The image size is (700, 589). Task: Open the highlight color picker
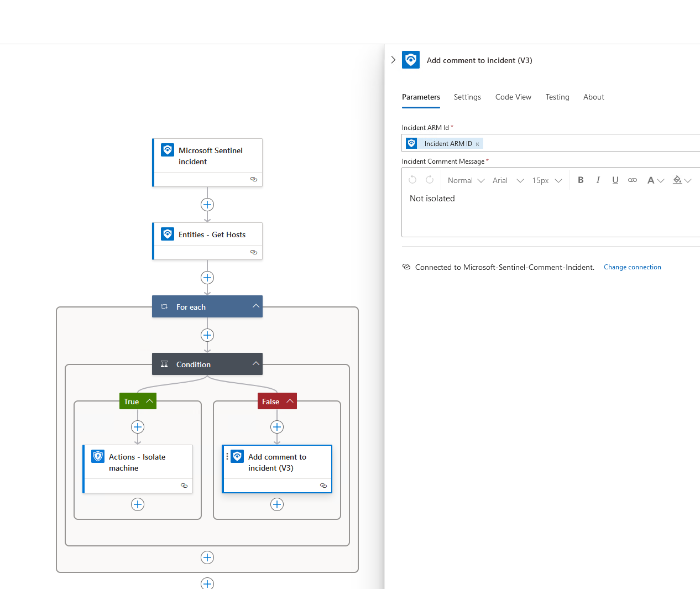681,180
